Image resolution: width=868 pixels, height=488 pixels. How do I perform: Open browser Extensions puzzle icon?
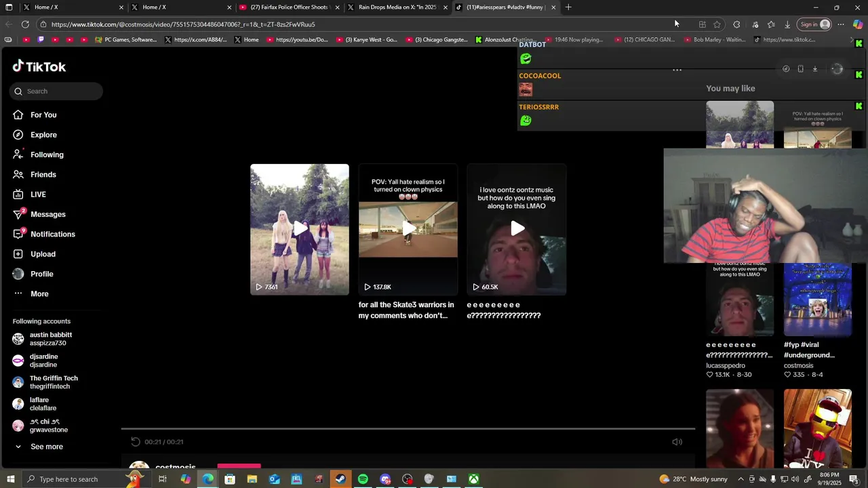coord(736,24)
